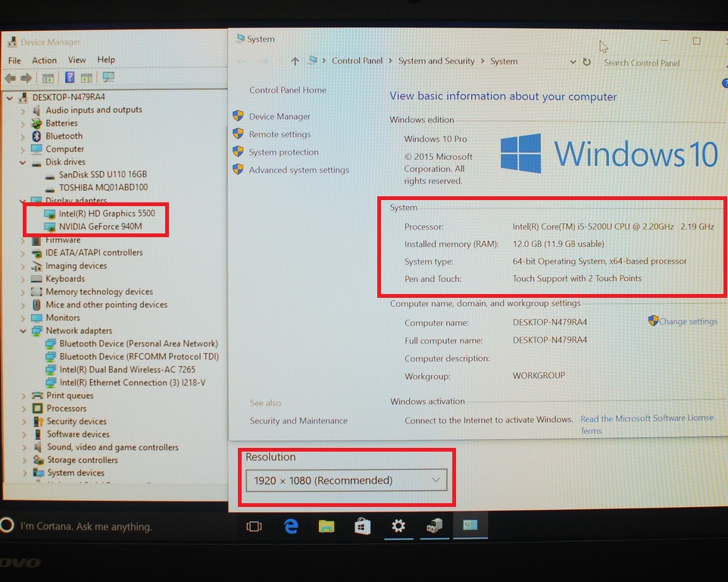
Task: Click Up arrow in System window address bar
Action: pos(295,61)
